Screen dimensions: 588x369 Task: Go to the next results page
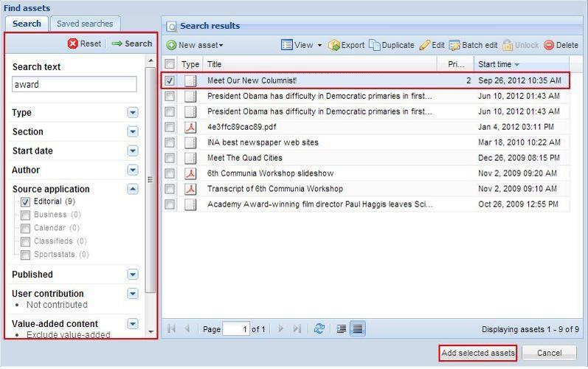click(280, 329)
